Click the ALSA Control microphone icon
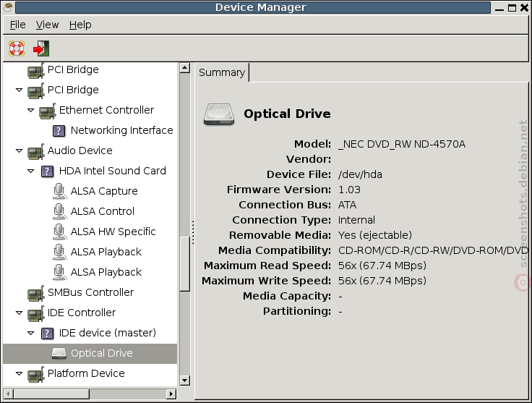 (x=59, y=211)
